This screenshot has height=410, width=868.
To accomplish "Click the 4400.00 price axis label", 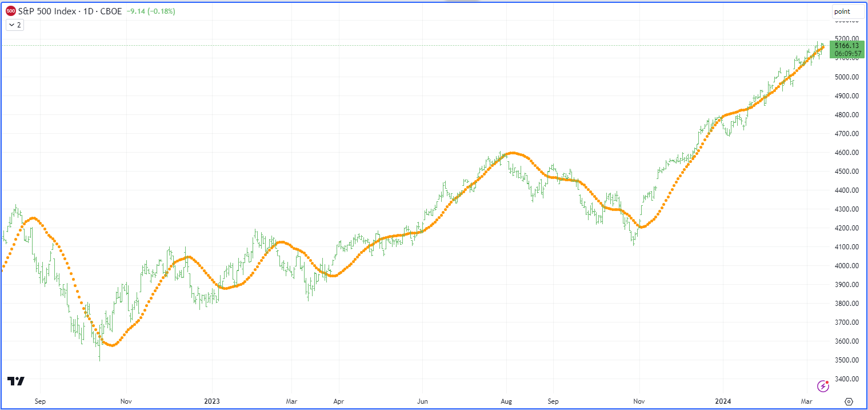I will [847, 190].
